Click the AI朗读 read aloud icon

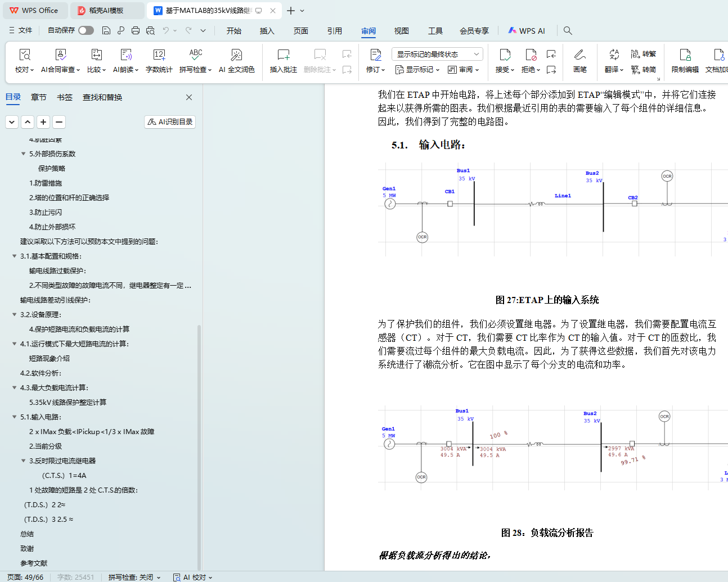pos(126,55)
